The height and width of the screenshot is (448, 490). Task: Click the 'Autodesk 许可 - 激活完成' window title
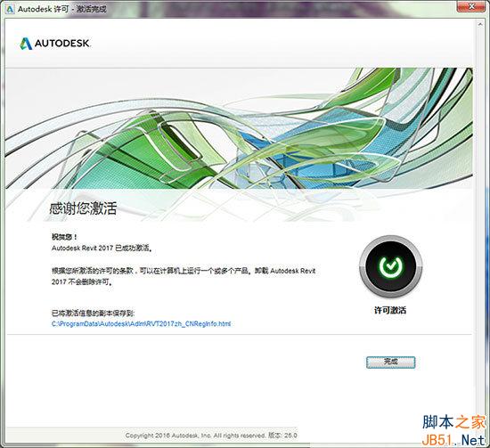[61, 9]
